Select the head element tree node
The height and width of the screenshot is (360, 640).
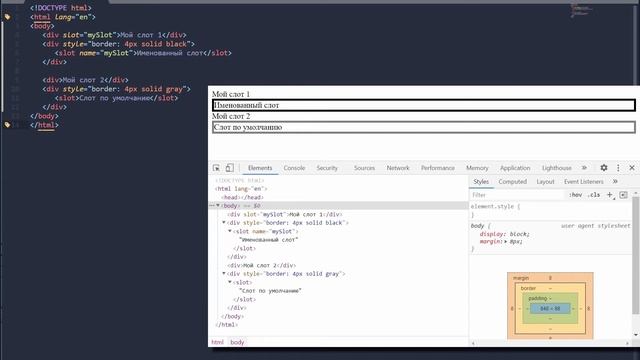point(242,197)
